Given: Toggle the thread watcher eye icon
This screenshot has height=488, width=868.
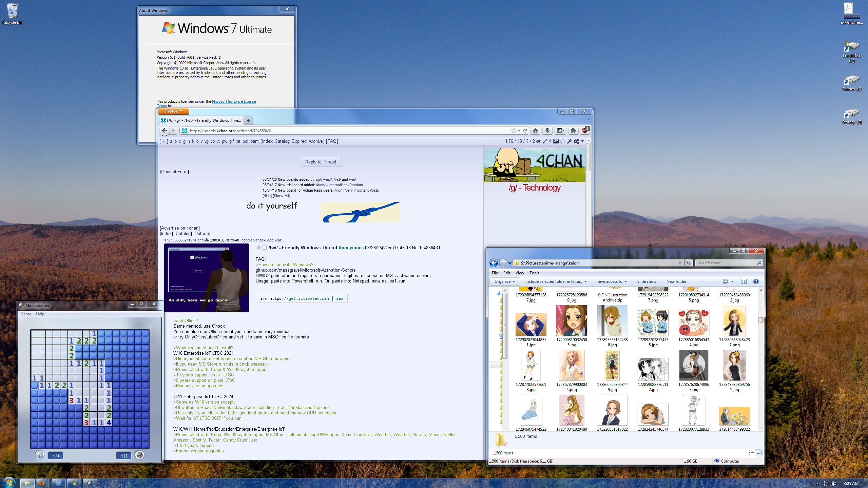Looking at the screenshot, I should 538,141.
